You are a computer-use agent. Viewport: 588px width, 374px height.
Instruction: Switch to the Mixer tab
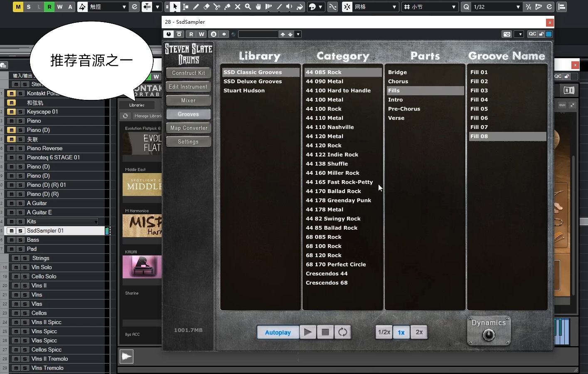[x=188, y=100]
